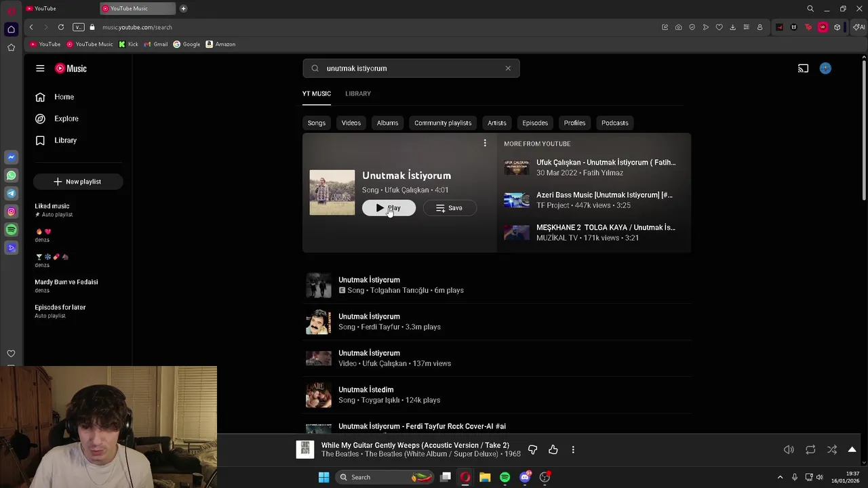This screenshot has width=868, height=488.
Task: Click the browser address bar URL
Action: tap(137, 27)
